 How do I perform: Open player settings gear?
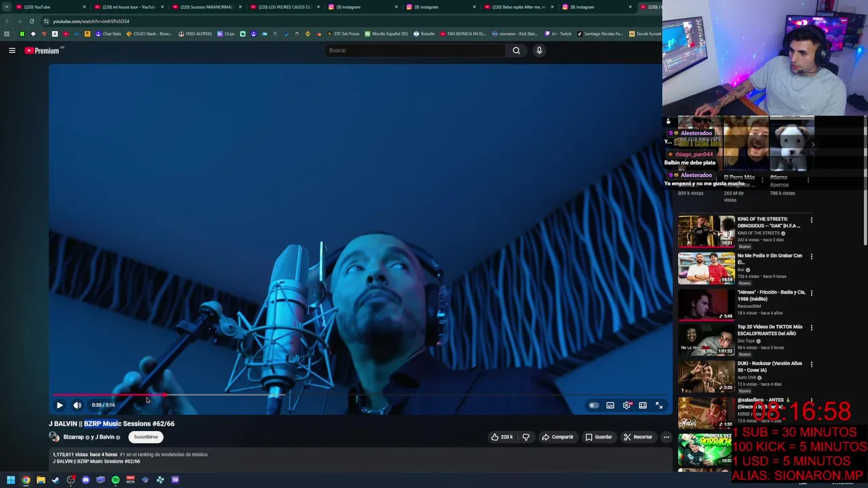coord(627,405)
